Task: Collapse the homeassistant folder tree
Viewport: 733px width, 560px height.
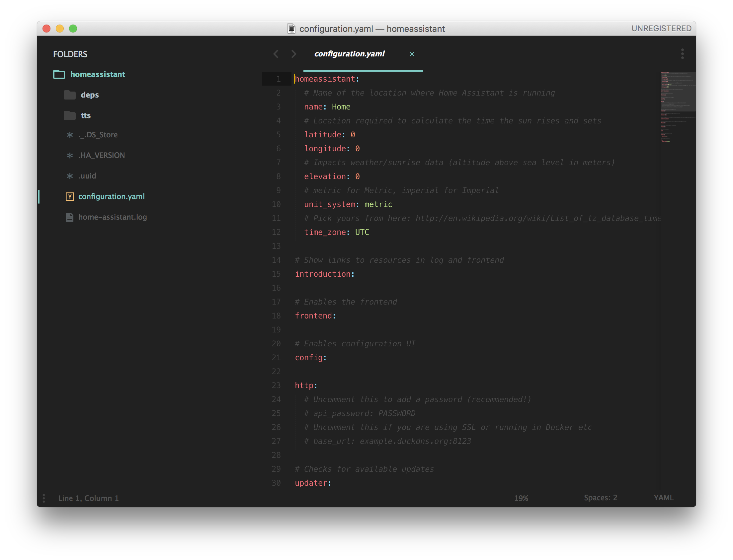Action: pyautogui.click(x=97, y=74)
